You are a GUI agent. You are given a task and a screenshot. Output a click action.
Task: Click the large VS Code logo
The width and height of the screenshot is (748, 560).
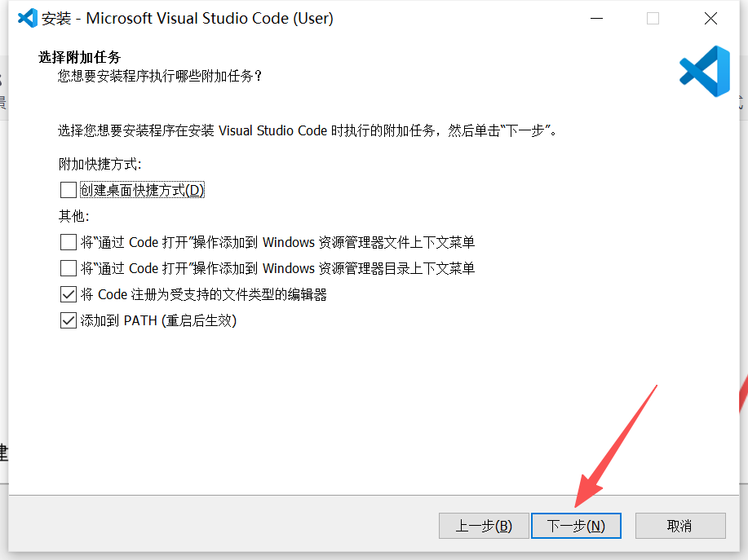pos(705,72)
